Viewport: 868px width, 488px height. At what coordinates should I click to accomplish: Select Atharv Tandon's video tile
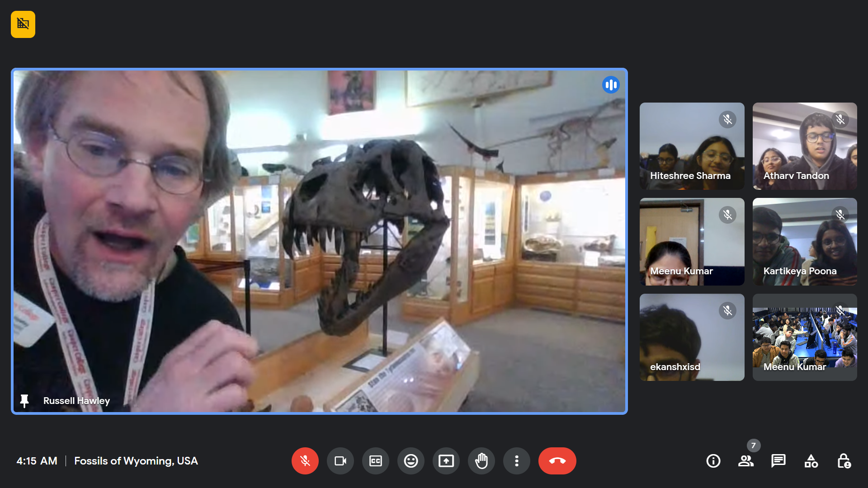tap(805, 146)
